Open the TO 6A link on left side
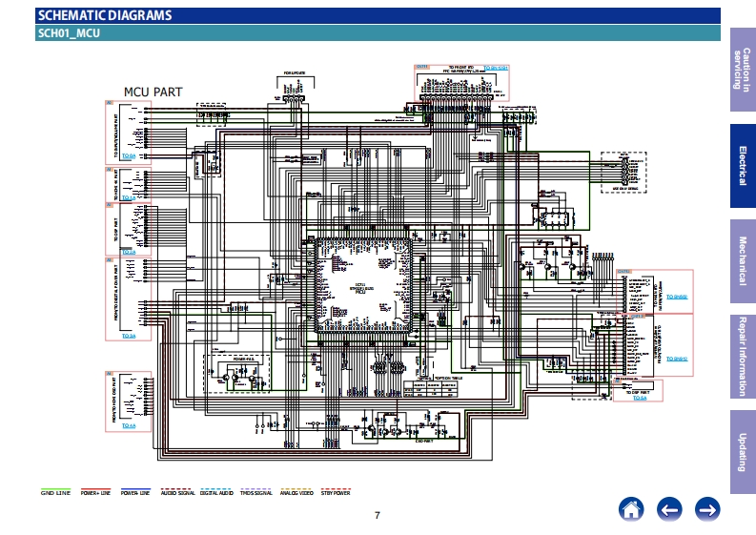 (x=128, y=251)
